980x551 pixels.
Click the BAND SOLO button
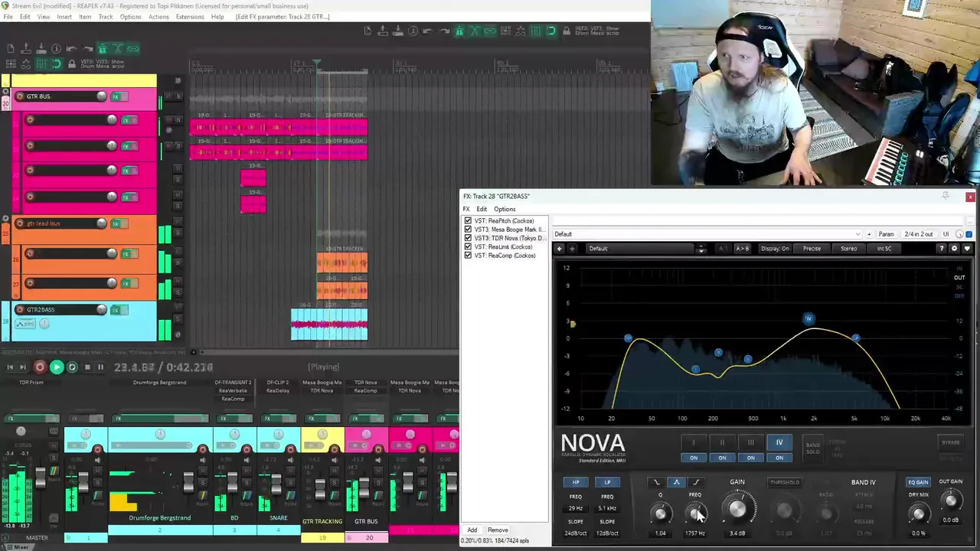point(813,448)
